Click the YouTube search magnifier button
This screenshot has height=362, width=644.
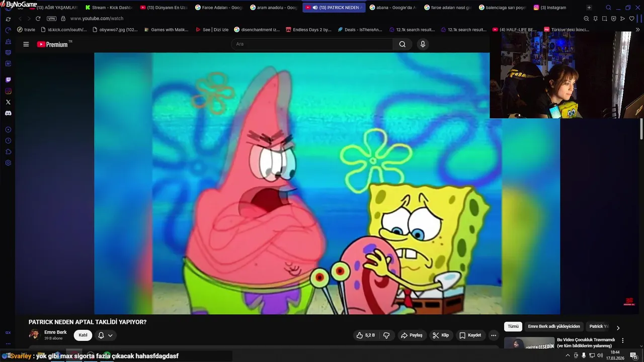coord(403,44)
